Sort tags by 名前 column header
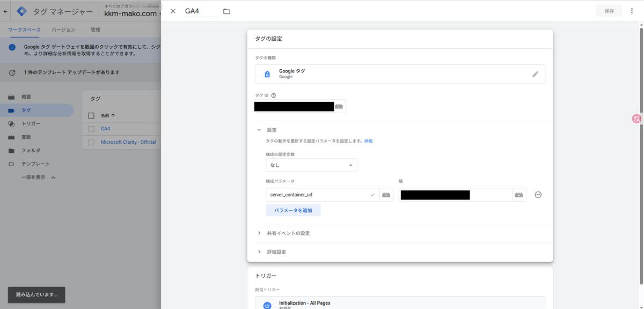 (108, 115)
